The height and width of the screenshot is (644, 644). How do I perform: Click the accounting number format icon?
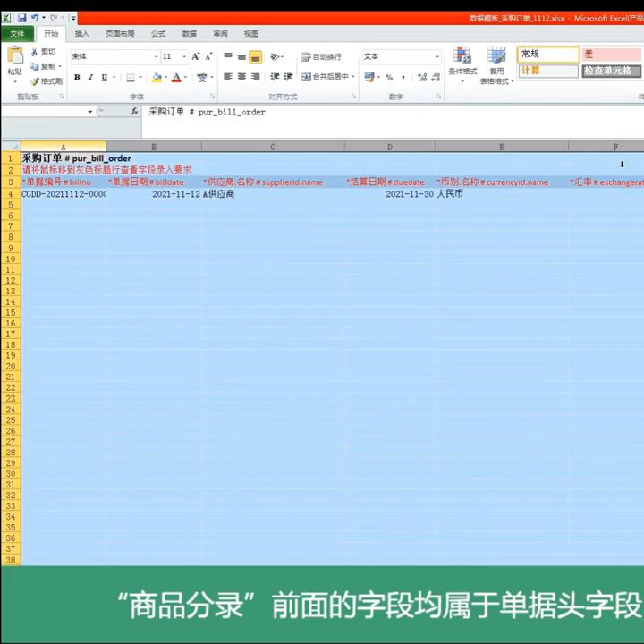(369, 77)
